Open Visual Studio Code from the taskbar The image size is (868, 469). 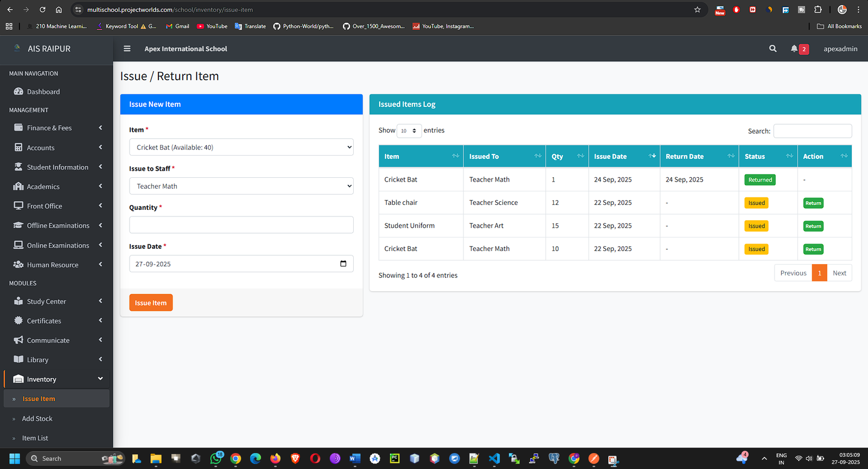pyautogui.click(x=494, y=459)
